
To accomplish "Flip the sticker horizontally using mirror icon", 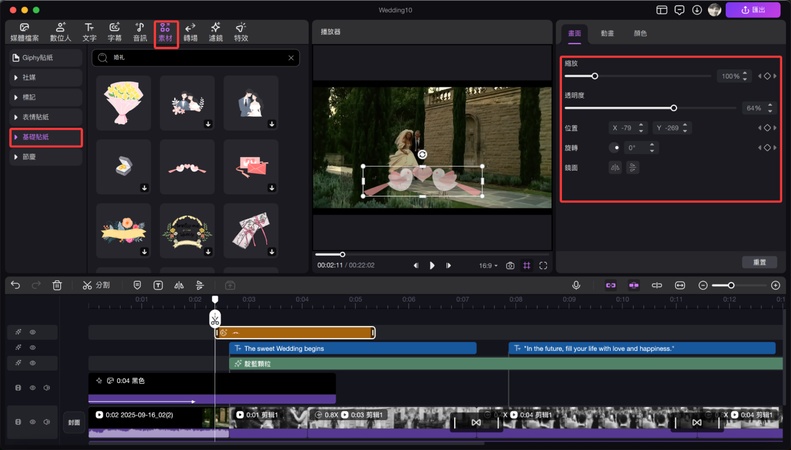I will click(615, 167).
